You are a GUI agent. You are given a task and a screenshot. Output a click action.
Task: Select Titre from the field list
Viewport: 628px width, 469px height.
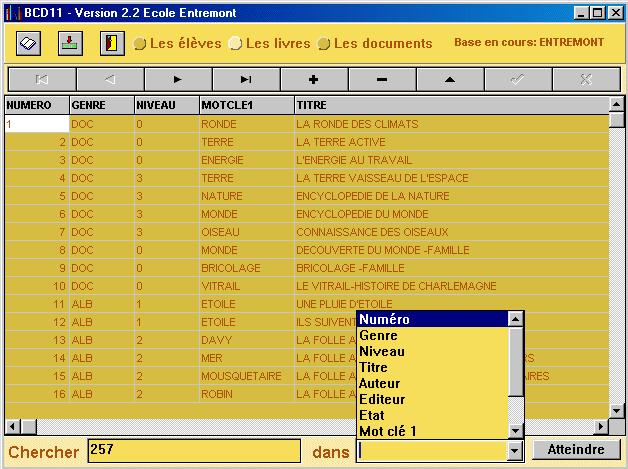[x=374, y=367]
